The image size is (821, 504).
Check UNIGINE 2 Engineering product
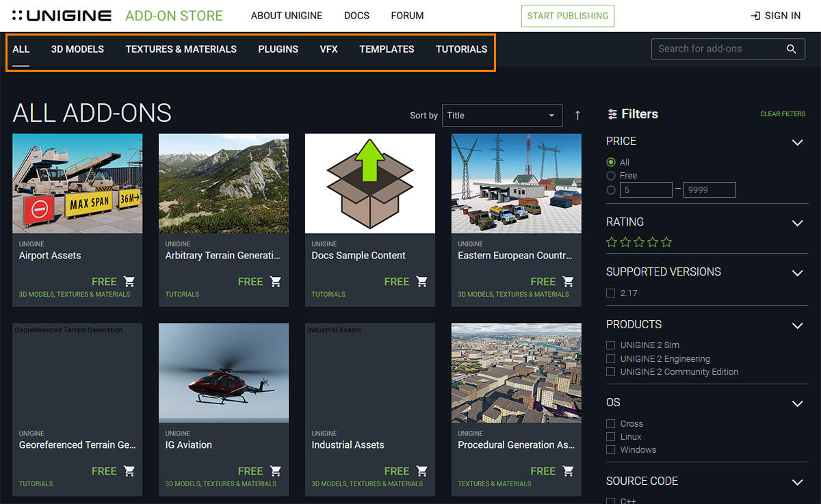[610, 358]
